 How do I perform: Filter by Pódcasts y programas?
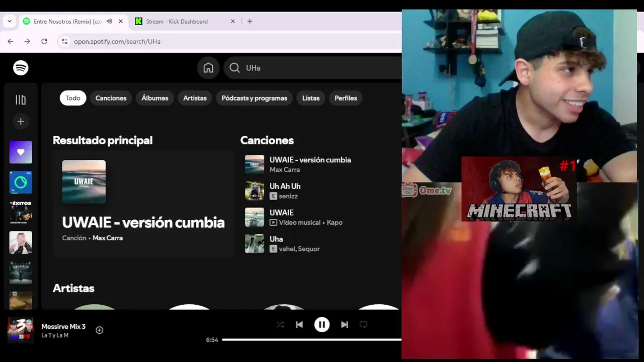pyautogui.click(x=254, y=98)
